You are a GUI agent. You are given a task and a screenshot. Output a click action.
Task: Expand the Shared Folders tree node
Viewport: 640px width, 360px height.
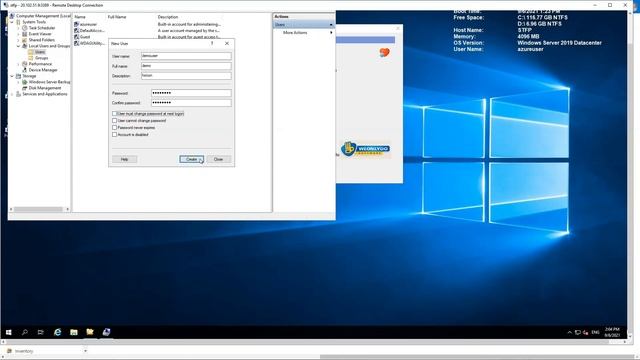[x=18, y=40]
